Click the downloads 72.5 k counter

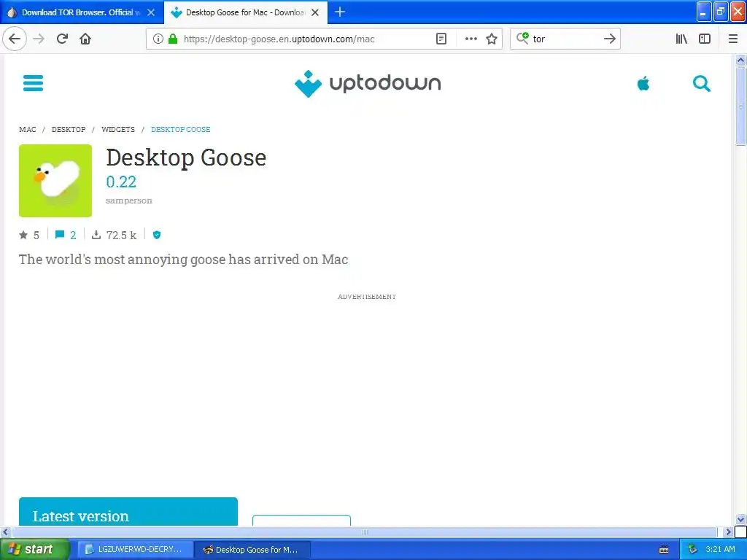pyautogui.click(x=115, y=235)
